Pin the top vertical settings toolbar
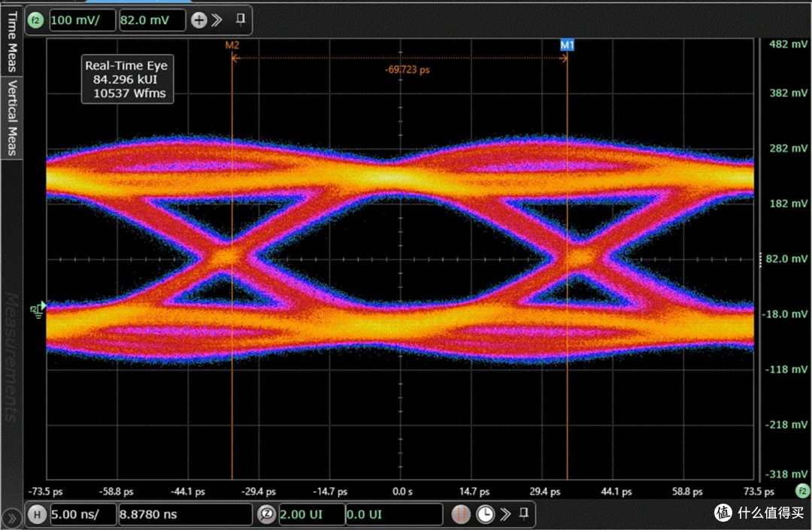812x530 pixels. (241, 19)
